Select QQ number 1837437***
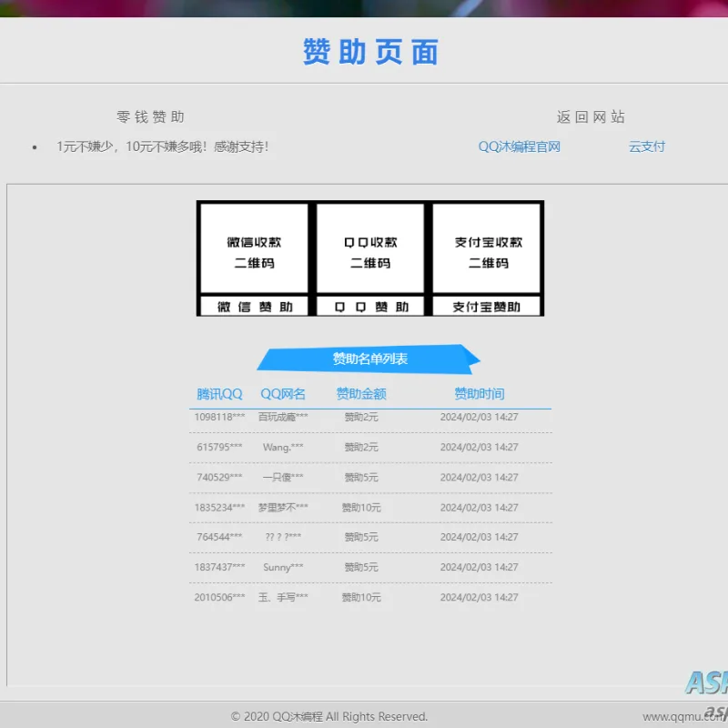Image resolution: width=728 pixels, height=728 pixels. pyautogui.click(x=219, y=567)
